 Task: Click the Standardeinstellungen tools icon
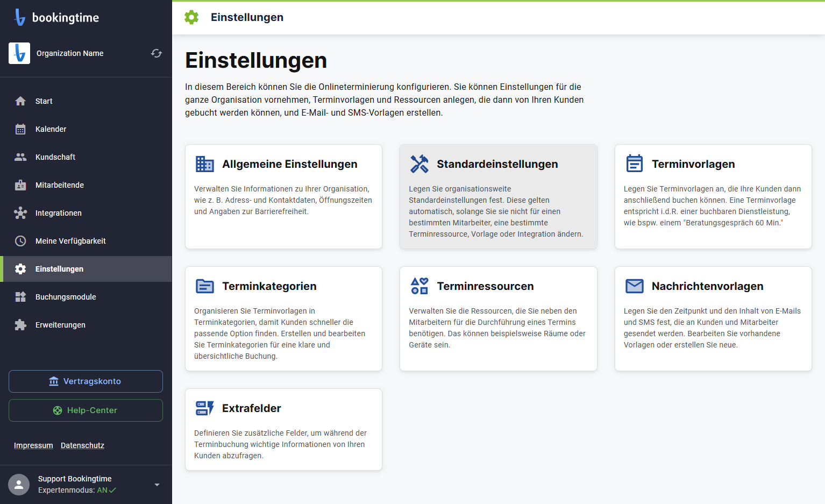coord(419,164)
